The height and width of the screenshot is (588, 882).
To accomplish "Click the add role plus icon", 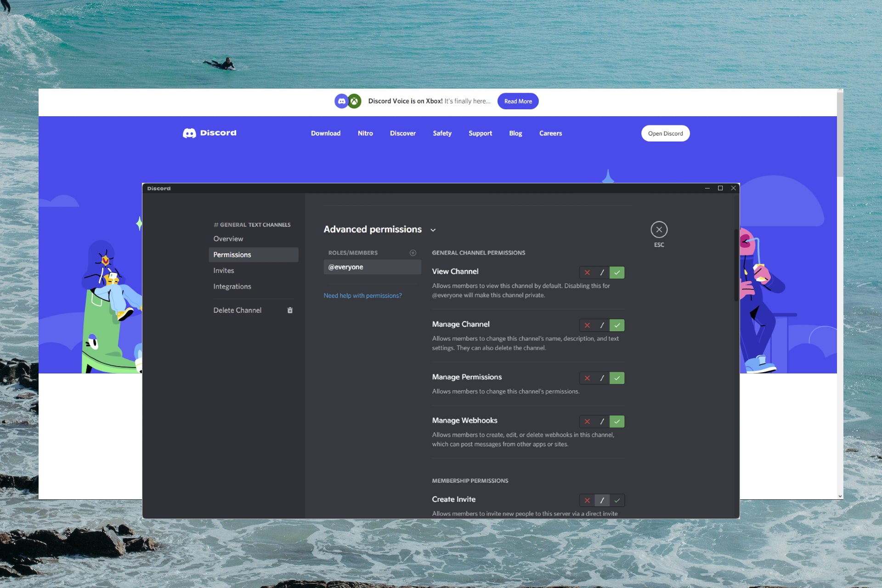I will [413, 253].
